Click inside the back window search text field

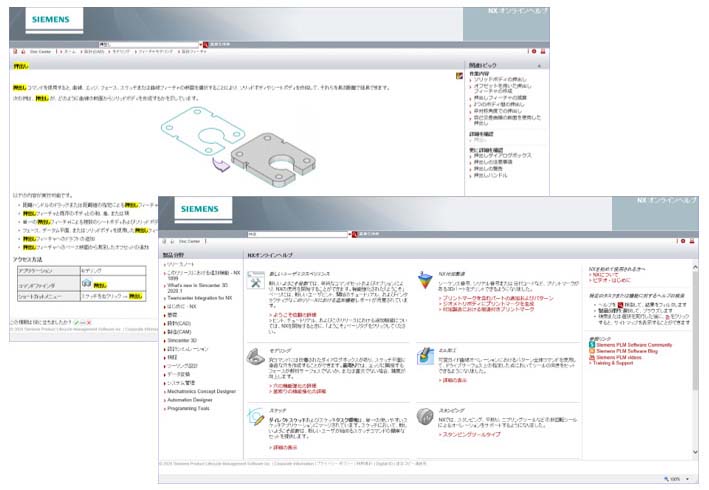tap(148, 45)
